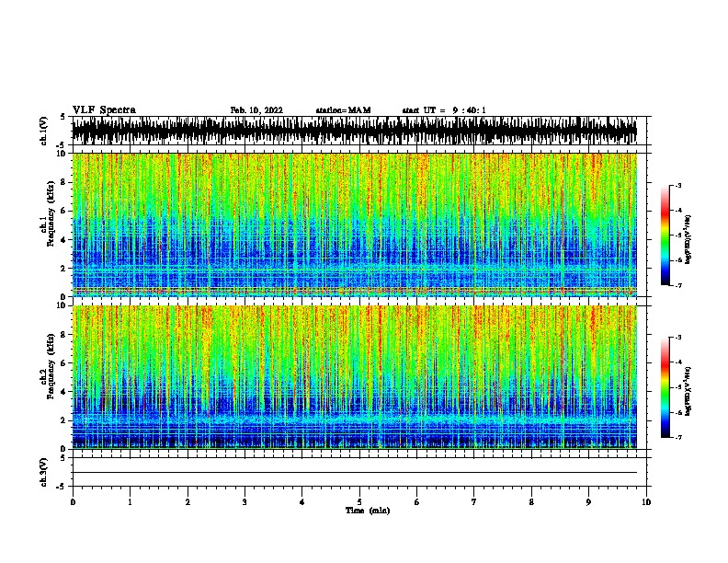
Task: Click the time-axis tick label "5"
Action: tap(359, 501)
